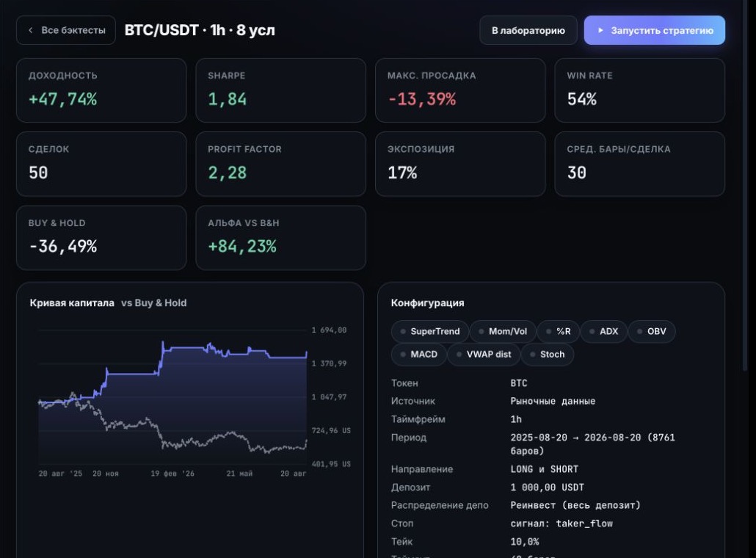Select the Buy & Hold value -36,49%
This screenshot has width=756, height=558.
[62, 247]
